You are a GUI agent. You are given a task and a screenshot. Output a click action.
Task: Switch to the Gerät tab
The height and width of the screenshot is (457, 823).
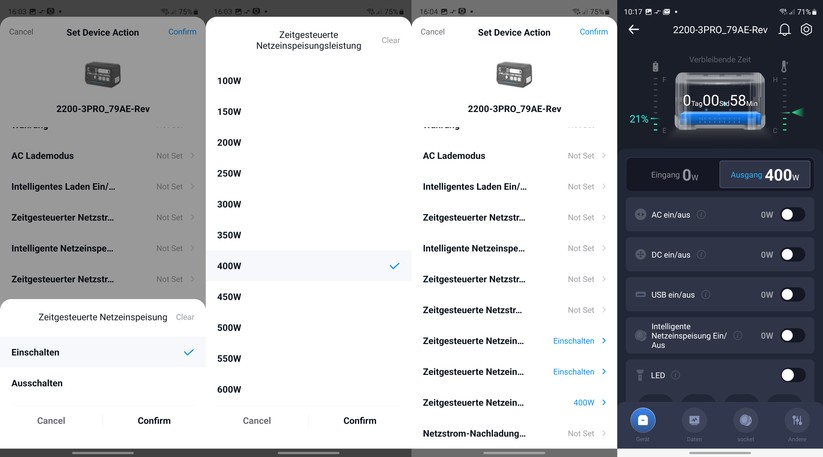point(642,421)
